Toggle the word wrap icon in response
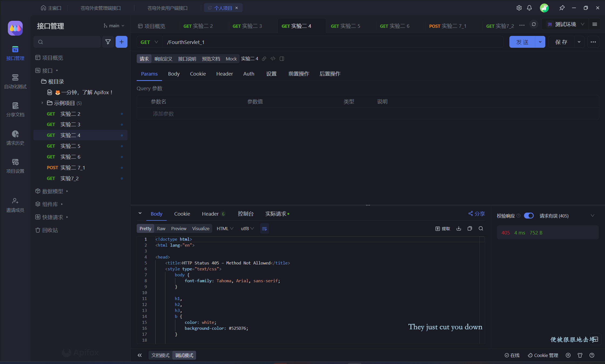 click(x=264, y=229)
